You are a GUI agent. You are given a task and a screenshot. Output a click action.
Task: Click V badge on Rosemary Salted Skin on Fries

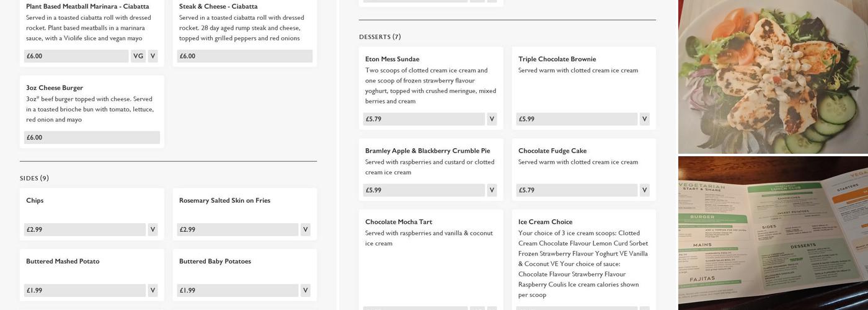[x=305, y=229]
